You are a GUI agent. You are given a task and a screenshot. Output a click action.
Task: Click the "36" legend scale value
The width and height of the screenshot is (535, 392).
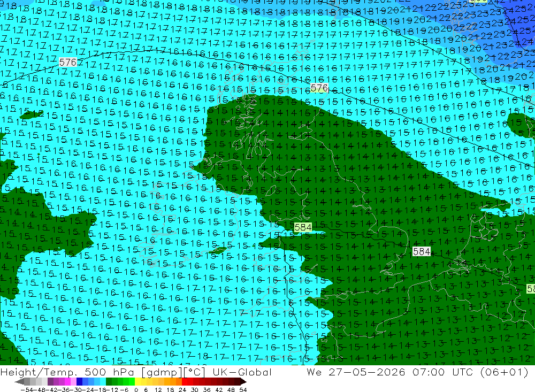[x=207, y=390]
